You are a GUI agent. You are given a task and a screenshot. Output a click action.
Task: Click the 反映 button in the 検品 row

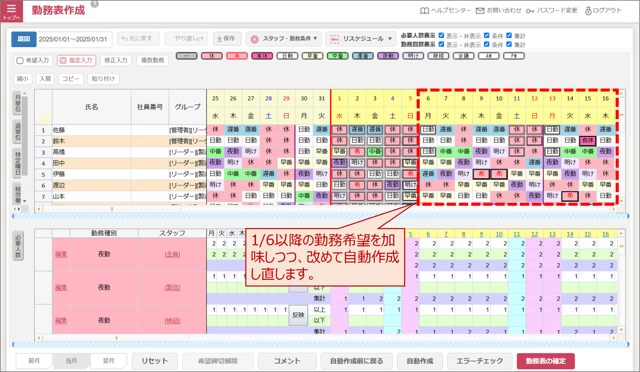(298, 315)
